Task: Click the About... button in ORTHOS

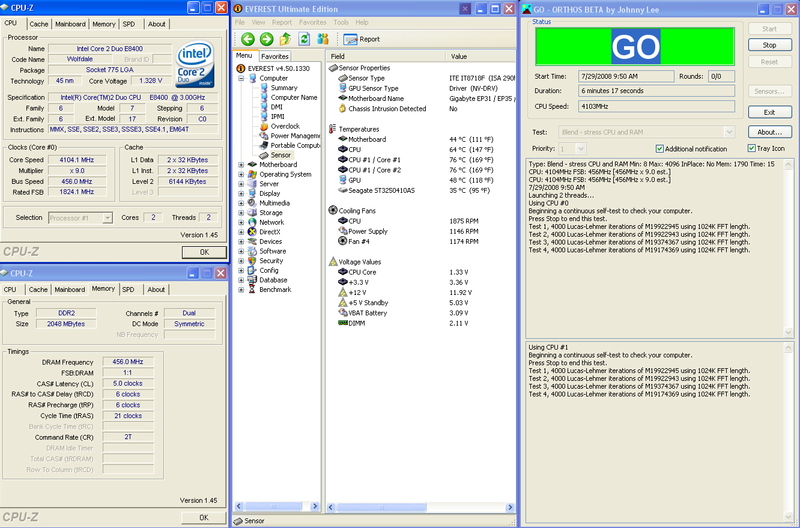Action: 769,132
